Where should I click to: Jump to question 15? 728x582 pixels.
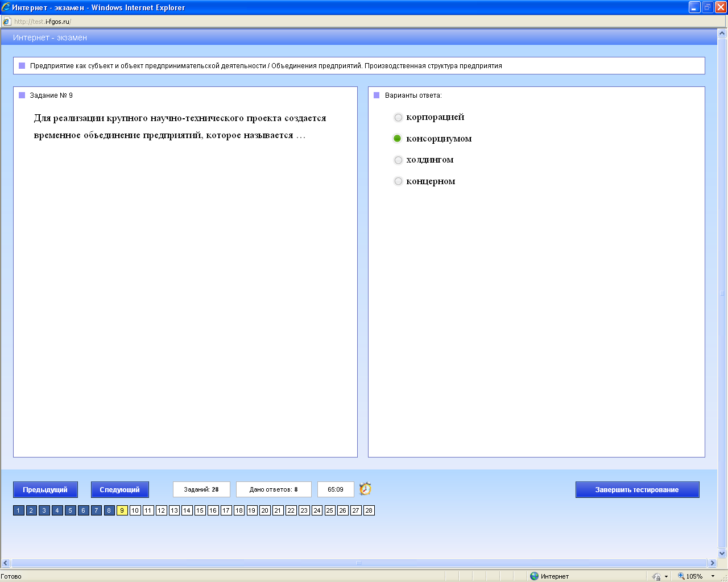coord(200,510)
